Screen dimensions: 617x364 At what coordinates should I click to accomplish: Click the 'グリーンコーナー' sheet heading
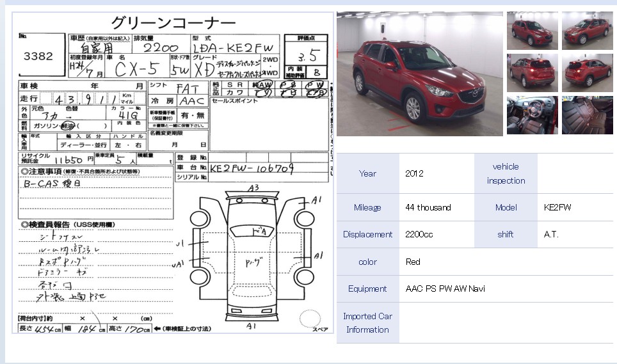coord(173,23)
